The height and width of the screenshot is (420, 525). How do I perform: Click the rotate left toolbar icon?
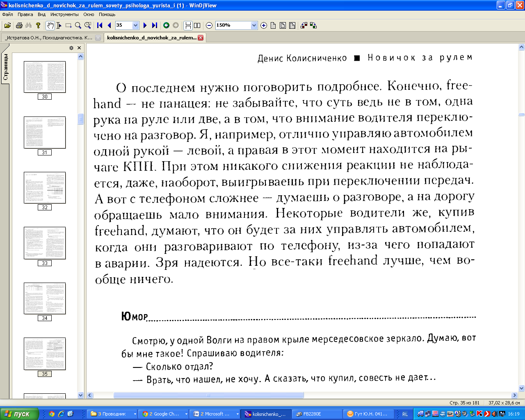tap(304, 25)
